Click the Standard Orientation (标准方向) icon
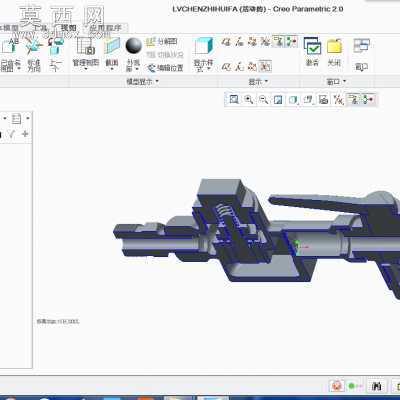This screenshot has height=400, width=400. click(34, 47)
